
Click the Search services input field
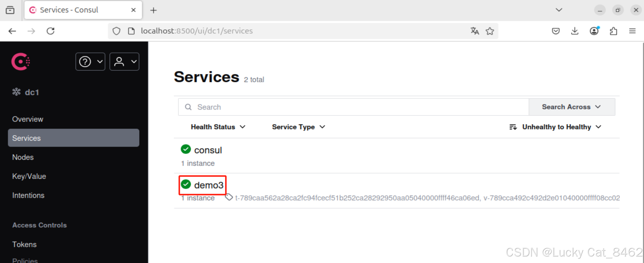click(353, 107)
